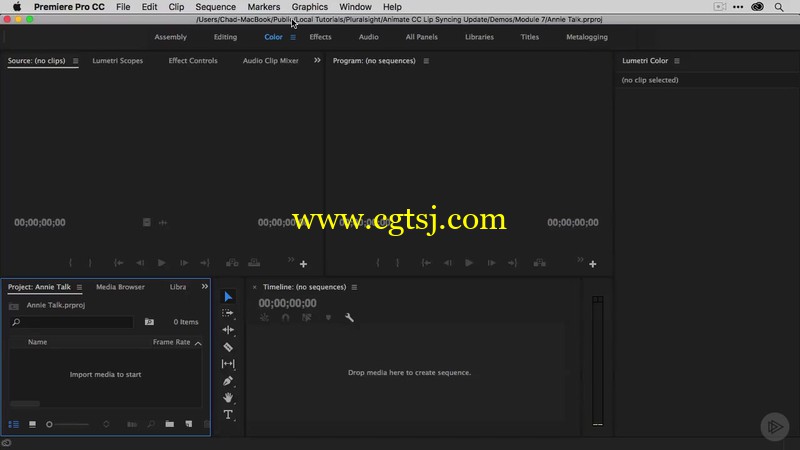800x450 pixels.
Task: Open the Markers menu
Action: (264, 7)
